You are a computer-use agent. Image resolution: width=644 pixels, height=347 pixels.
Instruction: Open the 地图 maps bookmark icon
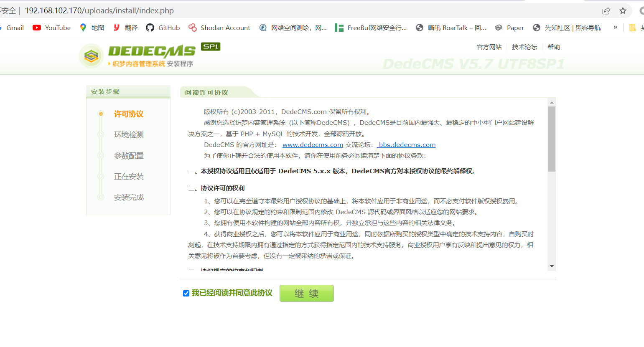pyautogui.click(x=83, y=28)
